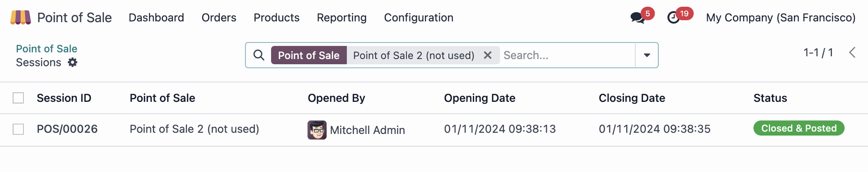The width and height of the screenshot is (868, 172).
Task: Open the chat messages icon with badge 5
Action: [x=638, y=18]
